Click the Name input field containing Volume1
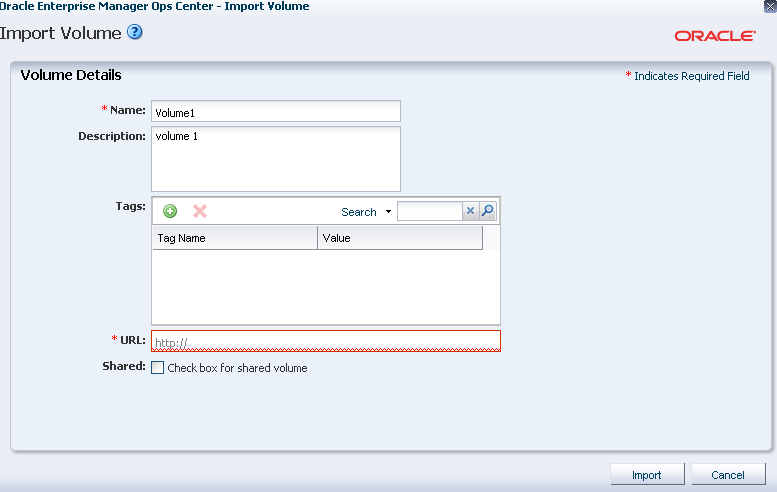The height and width of the screenshot is (492, 777). (x=276, y=111)
